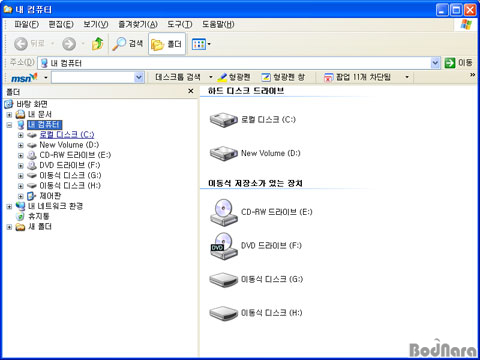Select 이동식 디스크 (G:) in tree
The image size is (480, 360).
[70, 175]
